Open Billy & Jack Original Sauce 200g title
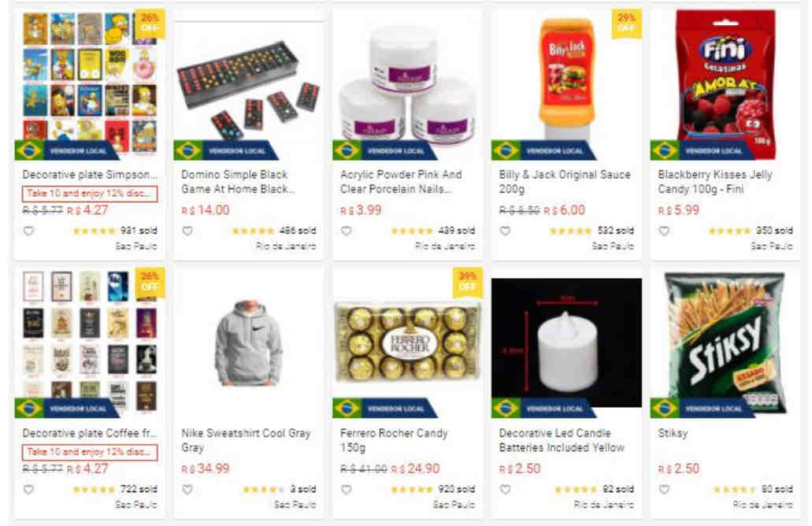The image size is (812, 526). (565, 182)
